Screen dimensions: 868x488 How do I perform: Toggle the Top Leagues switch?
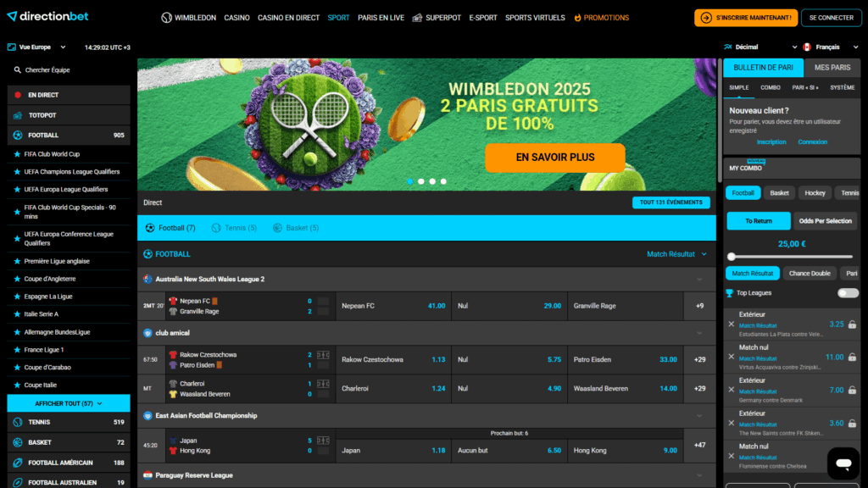click(848, 293)
